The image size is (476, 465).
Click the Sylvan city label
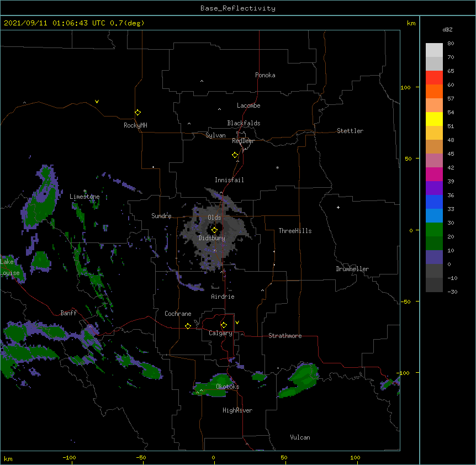click(215, 135)
